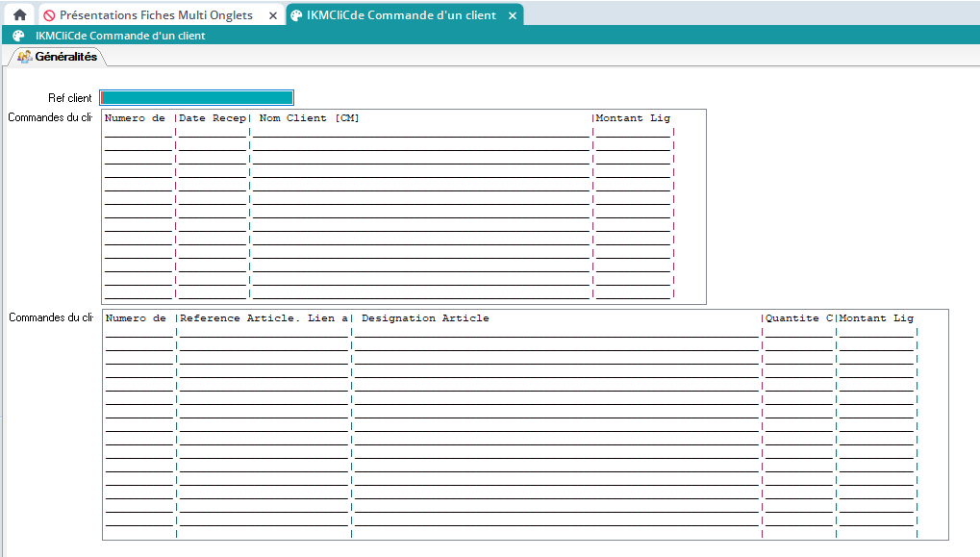Click the Reference Article. Lien a header
980x557 pixels.
pos(264,318)
